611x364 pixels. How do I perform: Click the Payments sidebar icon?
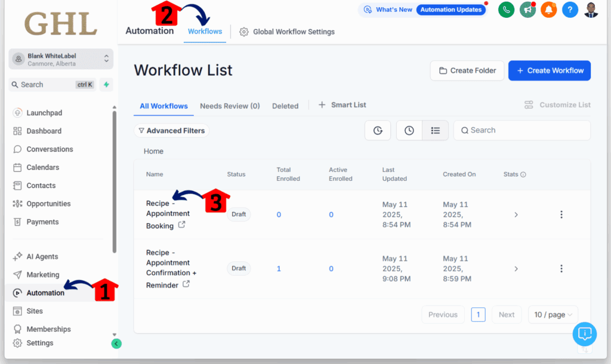17,222
